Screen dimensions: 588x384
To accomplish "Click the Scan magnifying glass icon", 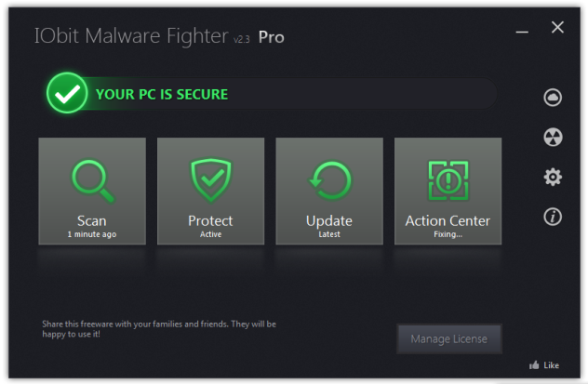I will 92,180.
